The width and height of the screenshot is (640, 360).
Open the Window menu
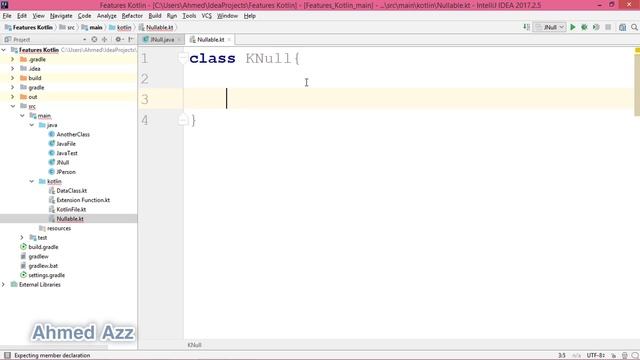tap(227, 16)
